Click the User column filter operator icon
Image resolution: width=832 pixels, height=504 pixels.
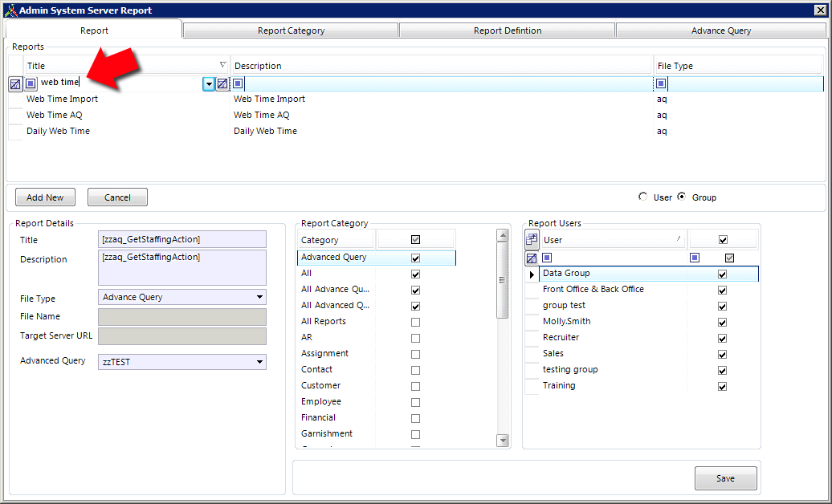tap(547, 258)
